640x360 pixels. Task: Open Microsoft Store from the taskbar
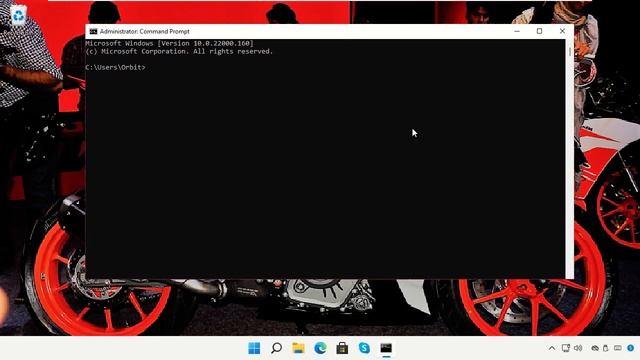click(x=342, y=348)
